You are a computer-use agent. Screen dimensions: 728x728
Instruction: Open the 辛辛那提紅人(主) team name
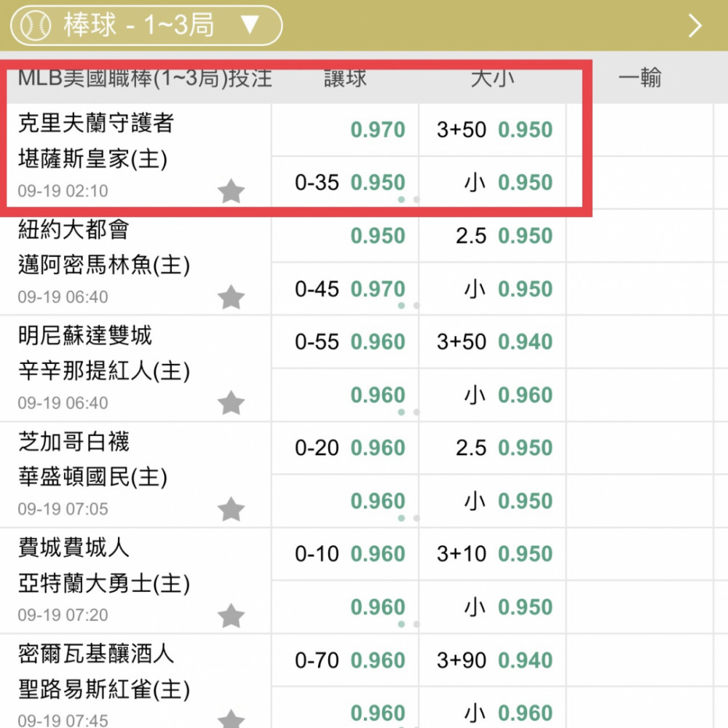pyautogui.click(x=104, y=371)
